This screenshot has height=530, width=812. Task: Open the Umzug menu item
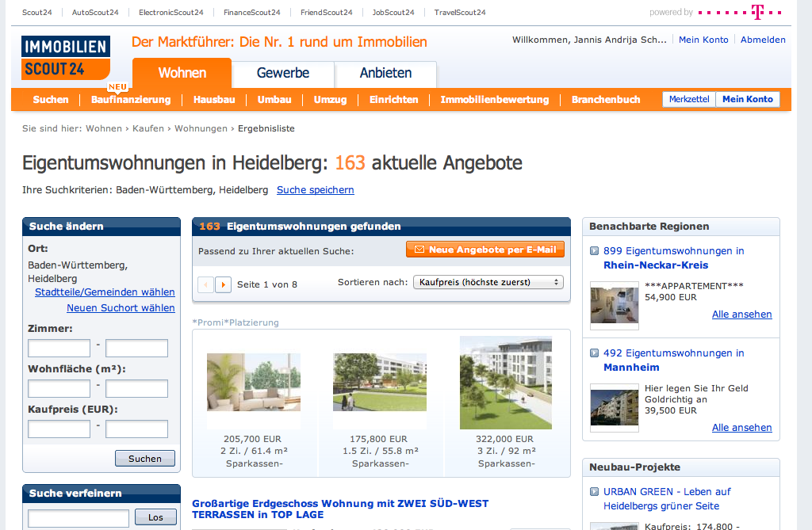pyautogui.click(x=331, y=99)
